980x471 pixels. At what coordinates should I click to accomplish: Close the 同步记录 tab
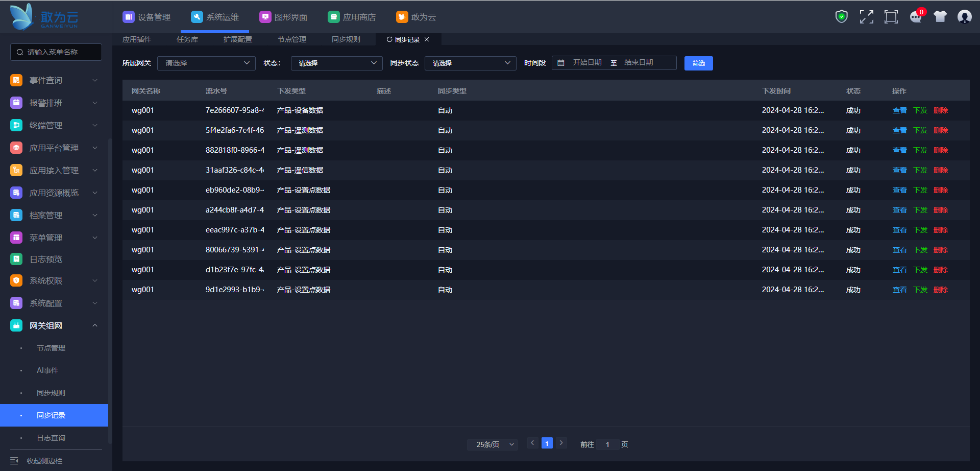(427, 39)
